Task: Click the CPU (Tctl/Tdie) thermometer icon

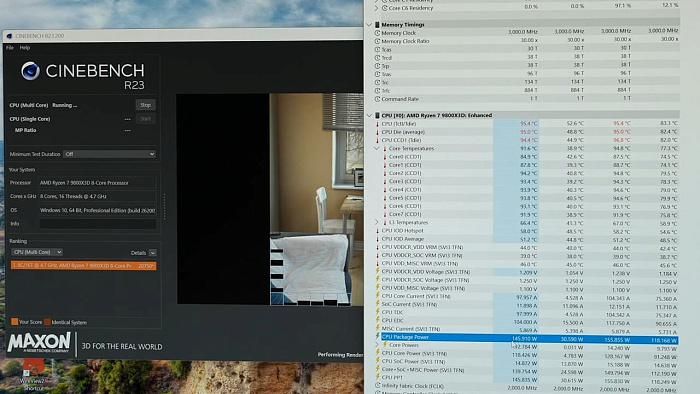Action: pyautogui.click(x=377, y=124)
